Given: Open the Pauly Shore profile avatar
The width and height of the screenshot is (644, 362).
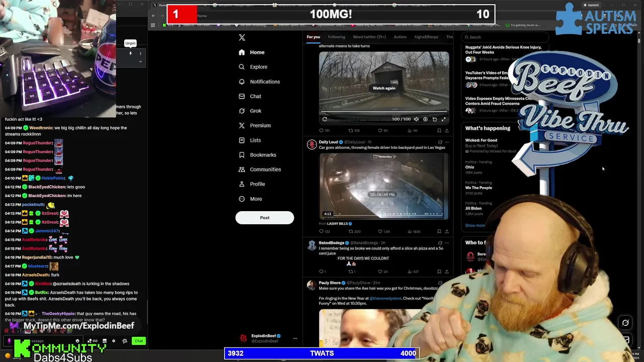Looking at the screenshot, I should (311, 286).
